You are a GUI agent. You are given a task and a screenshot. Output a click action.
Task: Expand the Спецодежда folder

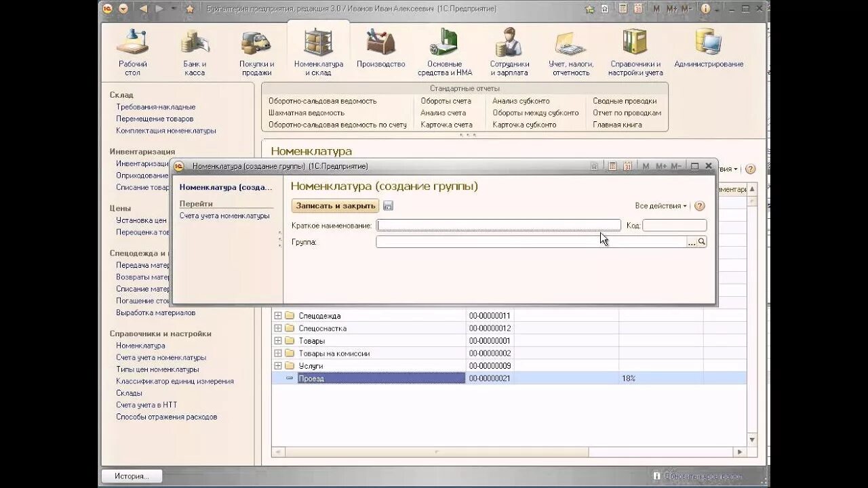pyautogui.click(x=278, y=316)
